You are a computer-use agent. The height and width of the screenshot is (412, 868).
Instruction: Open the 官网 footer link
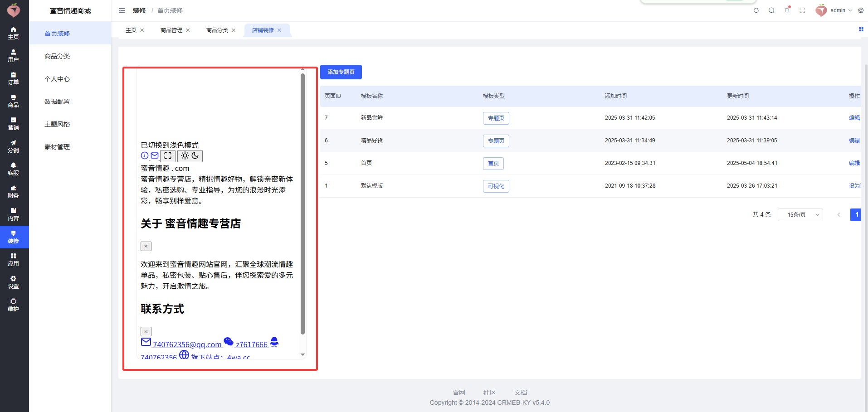pyautogui.click(x=459, y=393)
